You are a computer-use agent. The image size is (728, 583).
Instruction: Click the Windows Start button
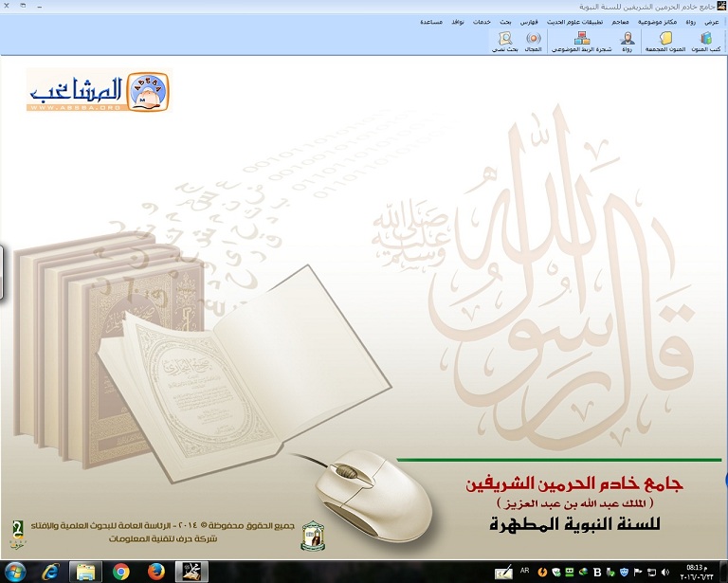coord(15,572)
